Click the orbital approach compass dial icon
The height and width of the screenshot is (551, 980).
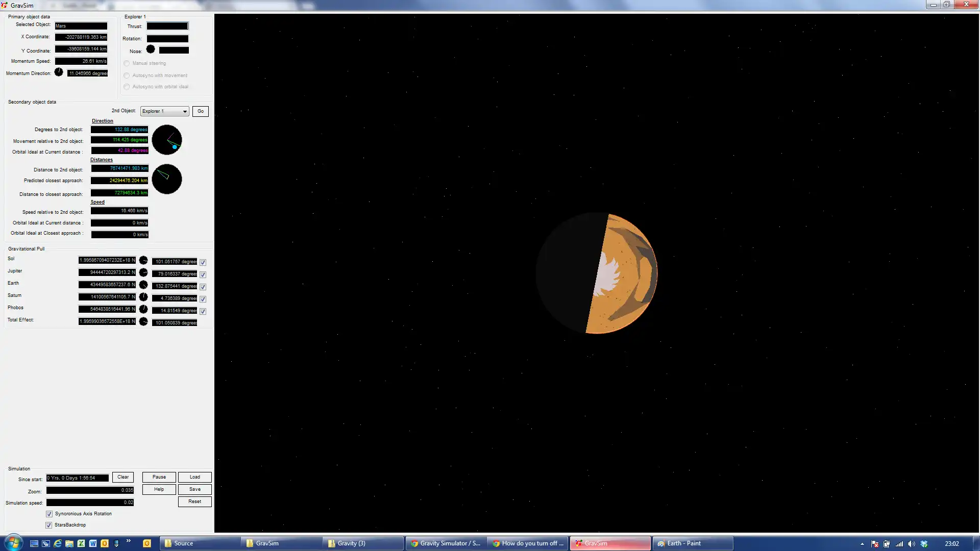167,179
